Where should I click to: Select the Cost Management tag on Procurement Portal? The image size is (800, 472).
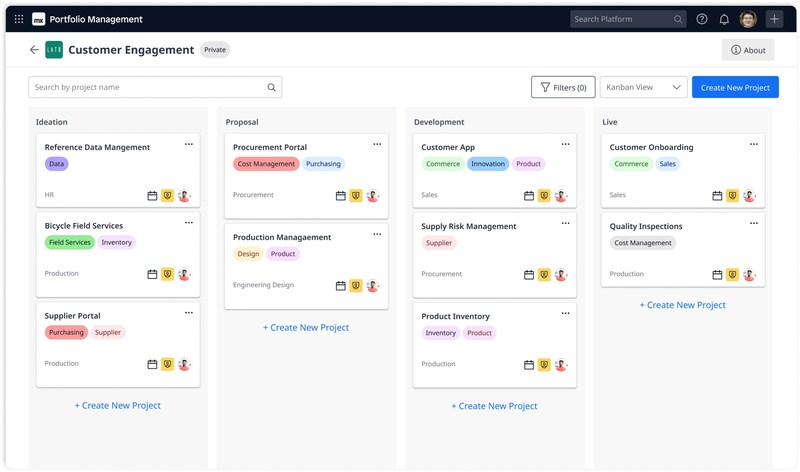pos(266,164)
